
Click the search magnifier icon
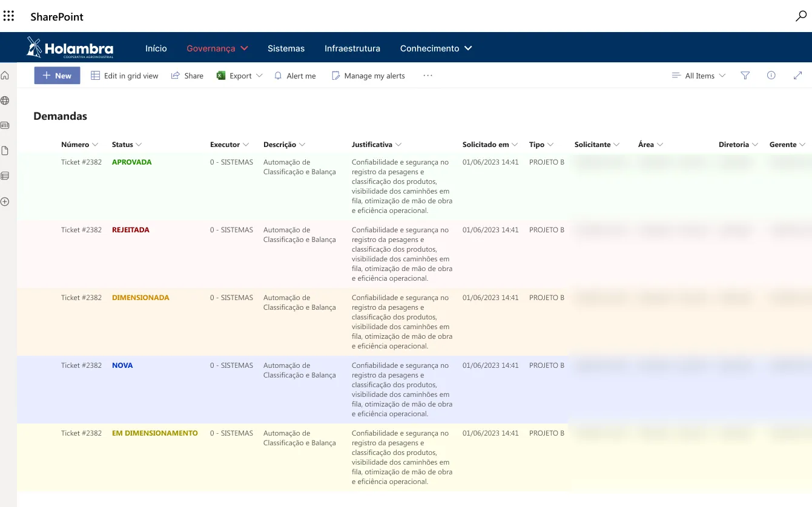click(801, 16)
